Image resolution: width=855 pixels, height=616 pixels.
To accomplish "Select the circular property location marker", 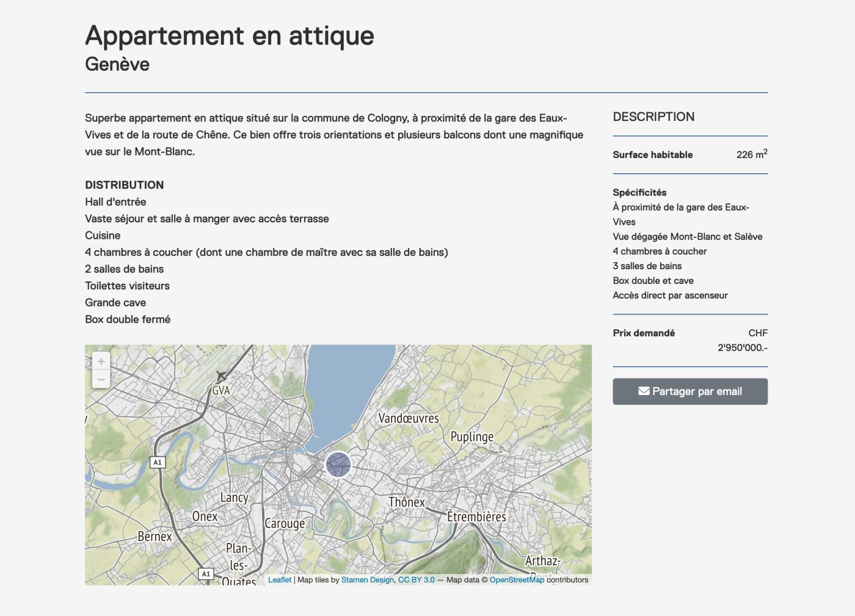I will [338, 465].
